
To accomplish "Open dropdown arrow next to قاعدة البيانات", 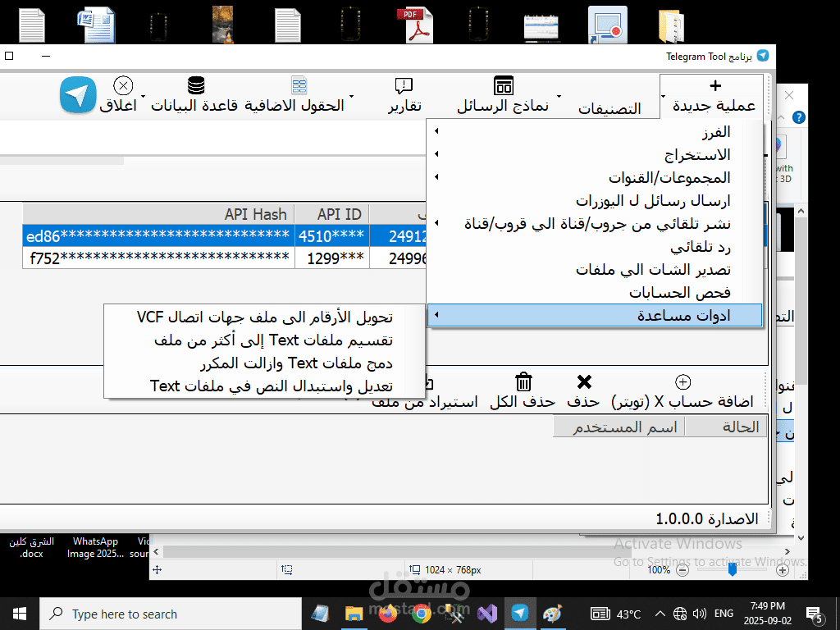I will 143,97.
